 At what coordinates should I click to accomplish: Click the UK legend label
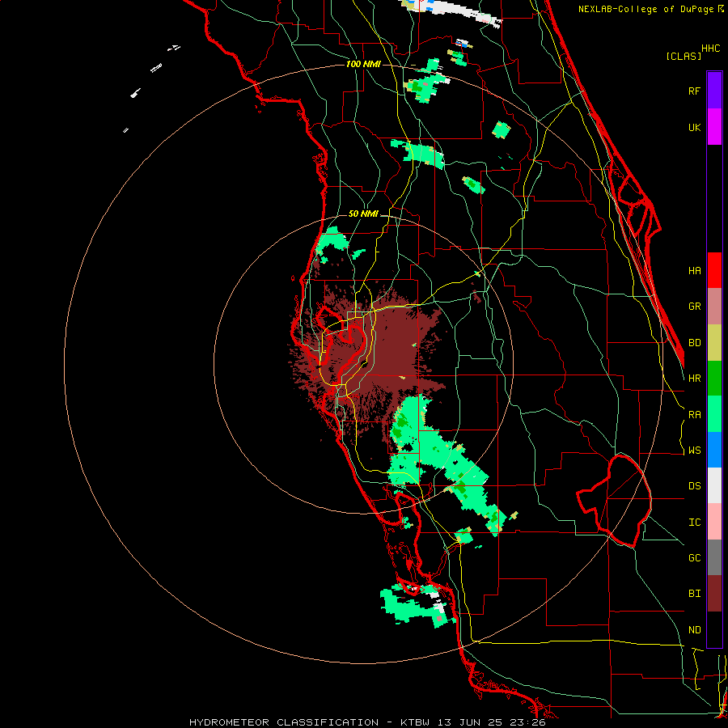(x=695, y=127)
